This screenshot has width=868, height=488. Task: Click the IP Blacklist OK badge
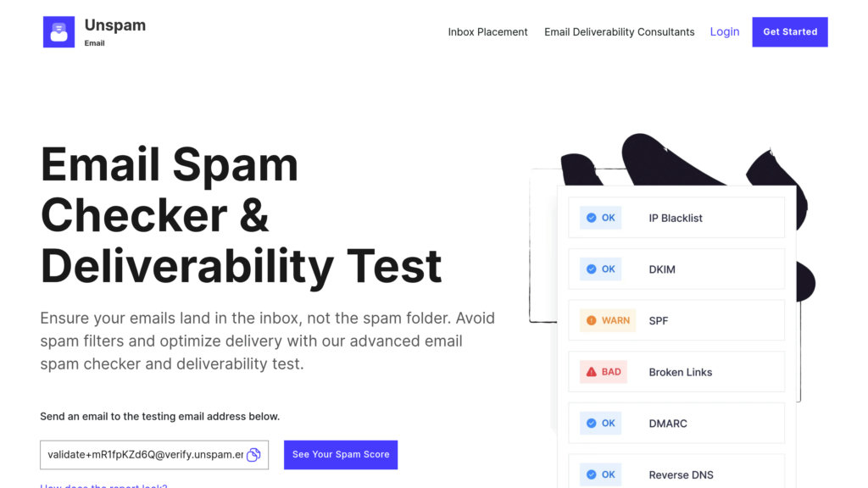pos(601,218)
